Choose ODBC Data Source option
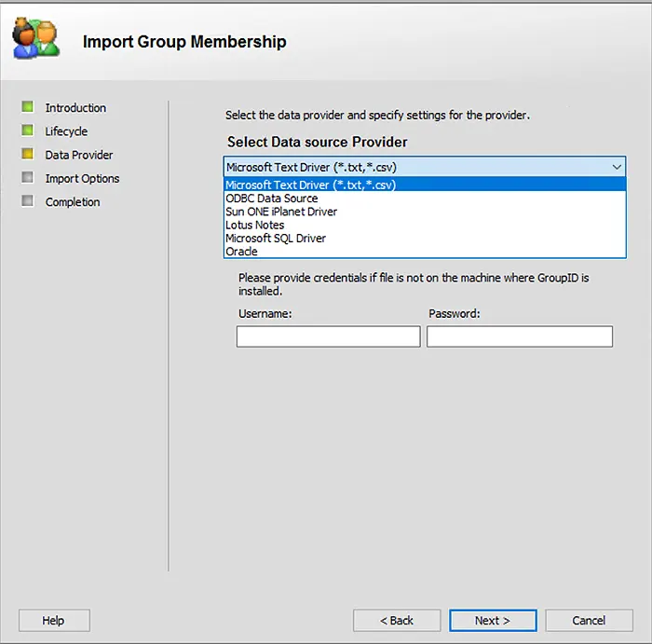Viewport: 652px width, 644px height. tap(425, 198)
